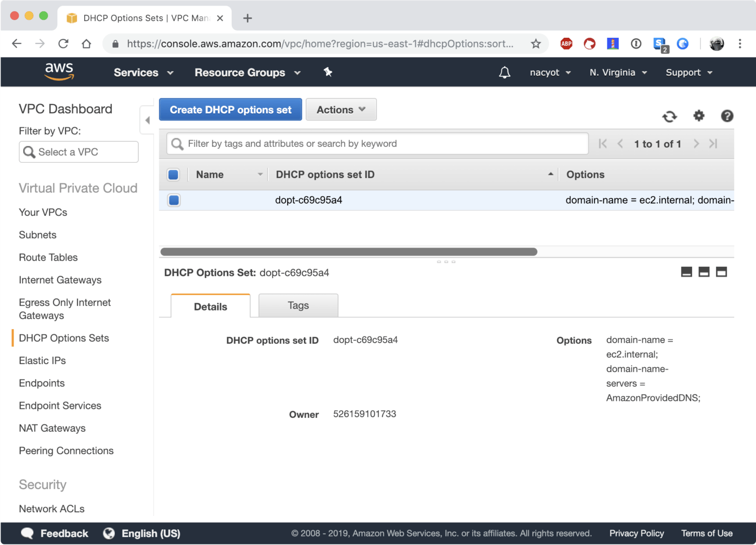Open the nacyot account dropdown
Image resolution: width=756 pixels, height=545 pixels.
[x=550, y=73]
